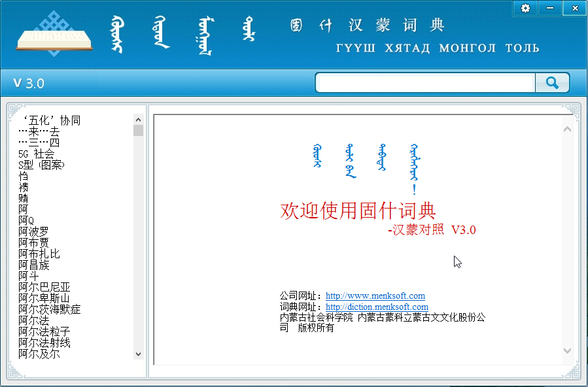Select the entry 5G 社会
This screenshot has width=588, height=387.
tap(36, 154)
